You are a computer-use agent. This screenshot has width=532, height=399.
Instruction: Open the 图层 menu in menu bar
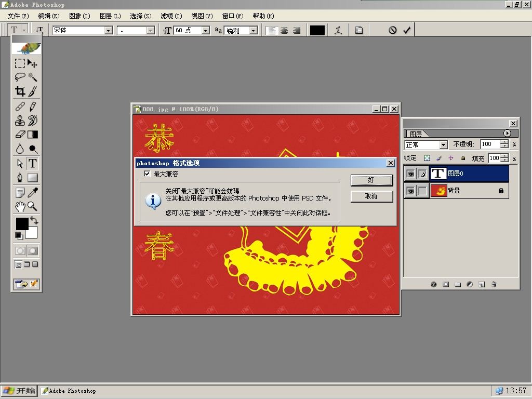pos(110,16)
